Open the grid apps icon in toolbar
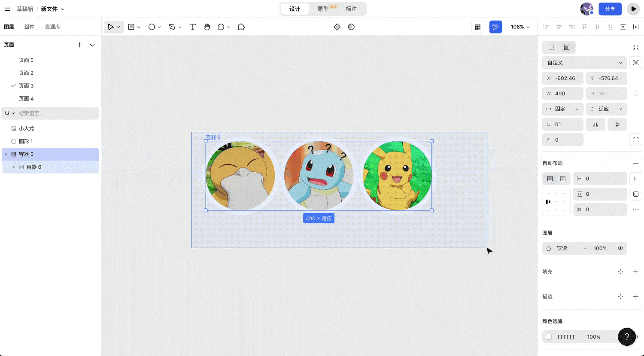644x356 pixels. pyautogui.click(x=477, y=27)
